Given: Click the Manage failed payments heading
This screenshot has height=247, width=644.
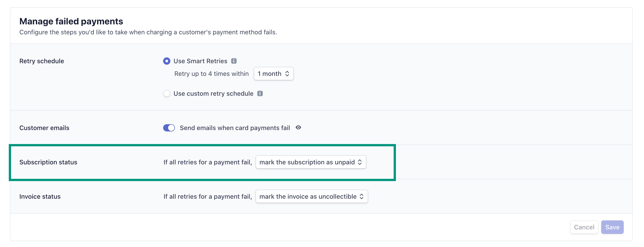Looking at the screenshot, I should pyautogui.click(x=71, y=21).
